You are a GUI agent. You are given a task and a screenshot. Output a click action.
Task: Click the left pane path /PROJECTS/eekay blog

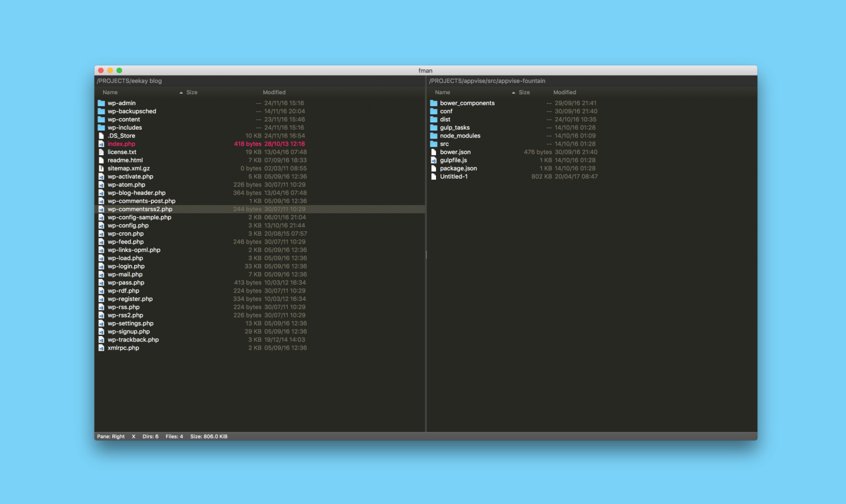129,81
